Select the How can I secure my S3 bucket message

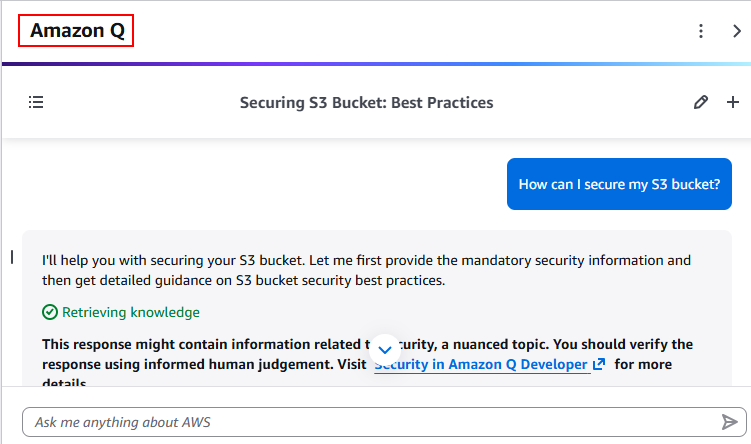point(619,184)
